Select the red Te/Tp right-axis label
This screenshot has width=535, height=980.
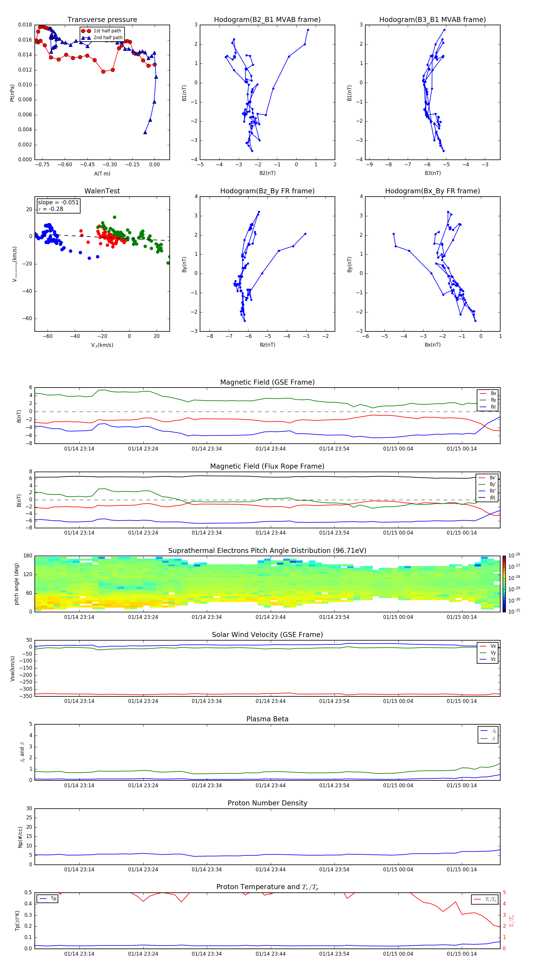tap(512, 921)
